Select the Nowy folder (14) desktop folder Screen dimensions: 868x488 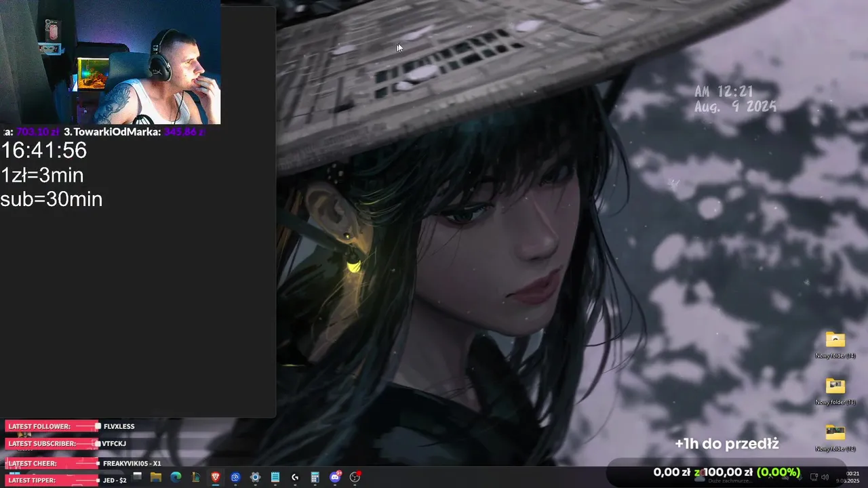pyautogui.click(x=835, y=345)
